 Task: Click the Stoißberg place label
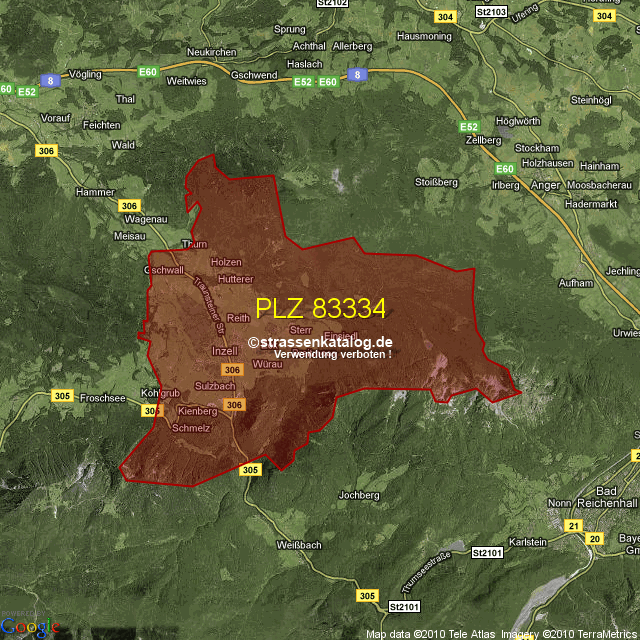(436, 182)
